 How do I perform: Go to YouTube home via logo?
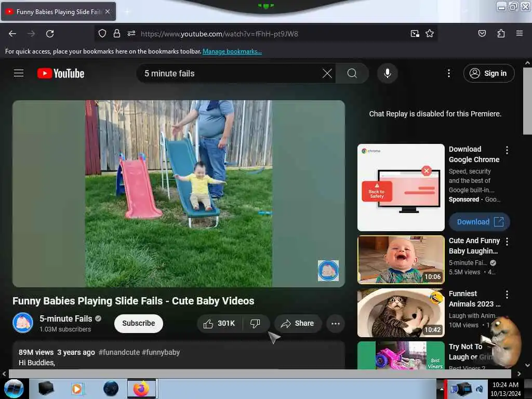(x=61, y=73)
